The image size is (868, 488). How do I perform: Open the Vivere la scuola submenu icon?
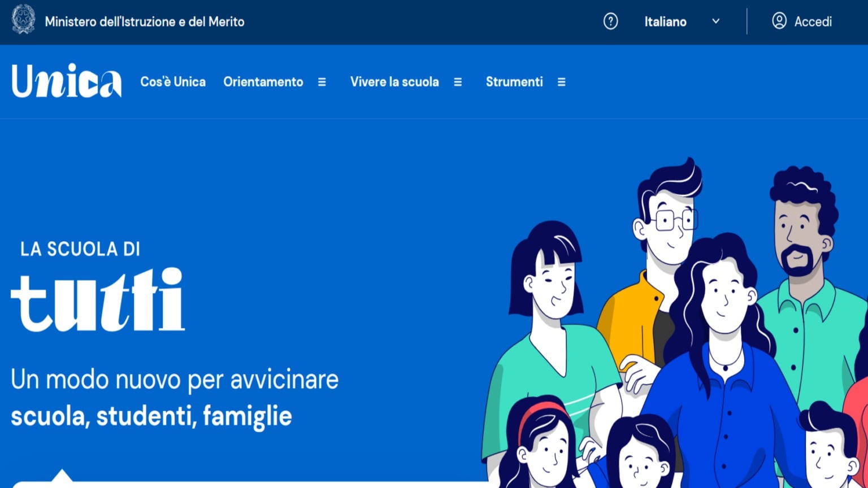(458, 82)
